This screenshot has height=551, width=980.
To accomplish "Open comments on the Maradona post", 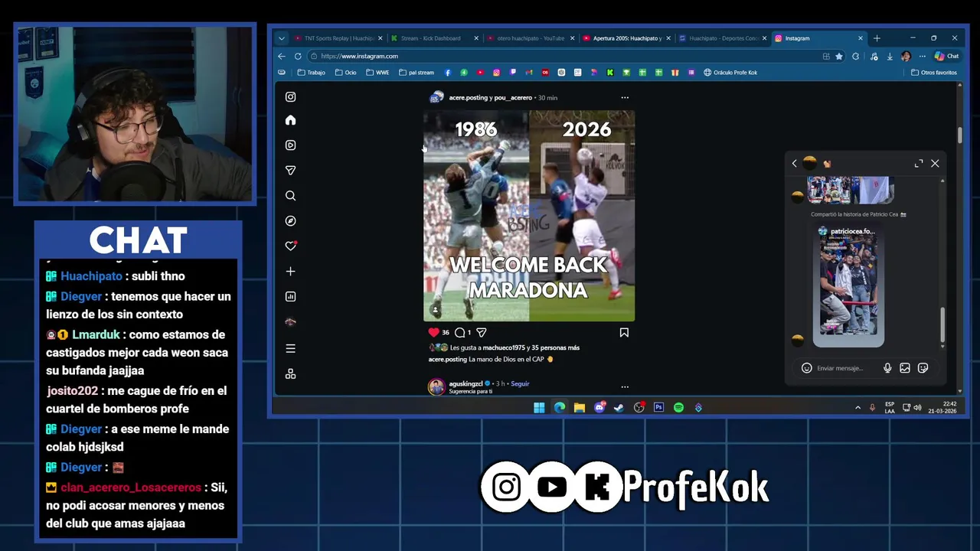I will [x=459, y=332].
